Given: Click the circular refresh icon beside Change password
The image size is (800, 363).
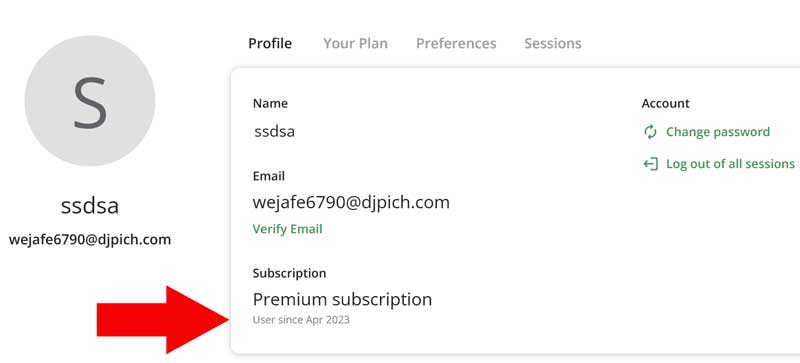Looking at the screenshot, I should click(650, 132).
